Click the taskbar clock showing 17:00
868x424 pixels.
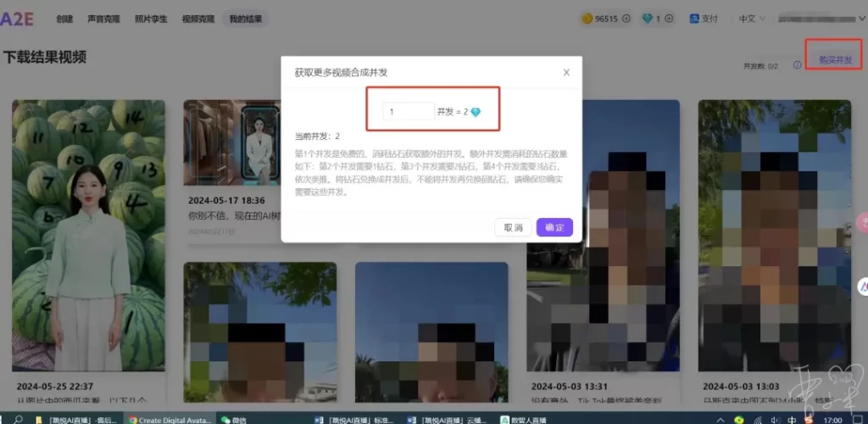click(x=832, y=420)
